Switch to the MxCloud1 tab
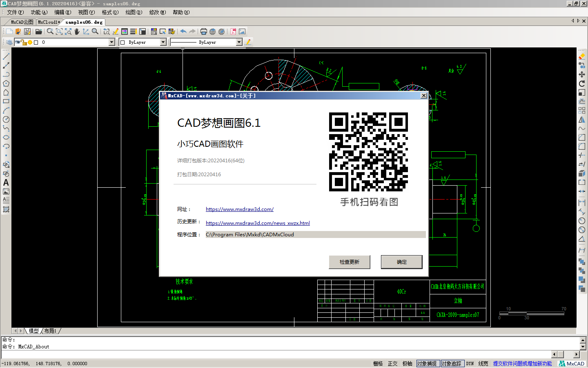The image size is (588, 368). pyautogui.click(x=49, y=22)
